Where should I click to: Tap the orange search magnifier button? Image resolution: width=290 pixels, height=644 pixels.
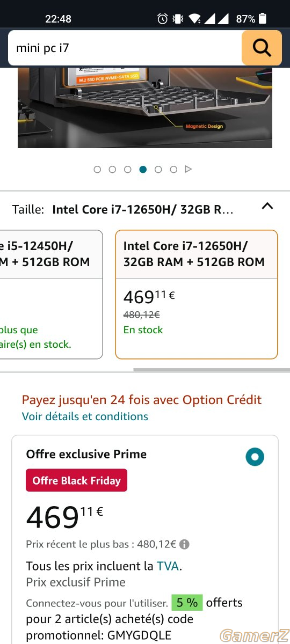coord(262,48)
